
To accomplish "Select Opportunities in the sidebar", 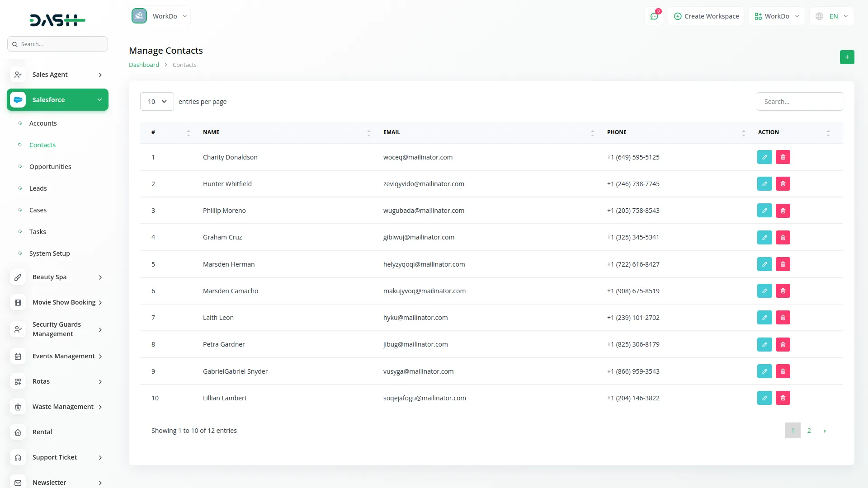I will (50, 166).
